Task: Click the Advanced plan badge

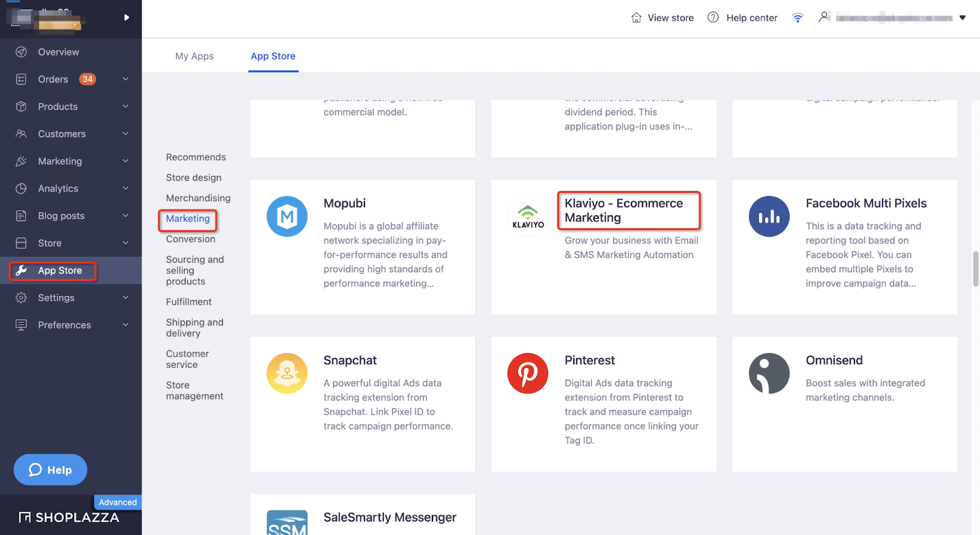Action: point(118,502)
